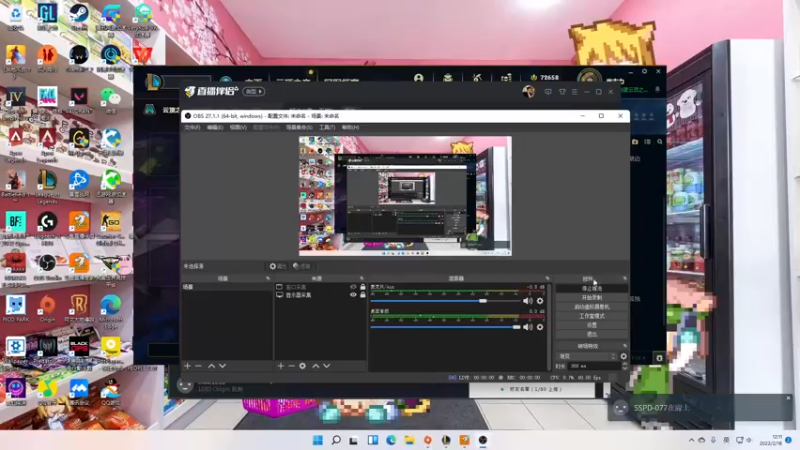Move selected scene down in list

coord(222,366)
